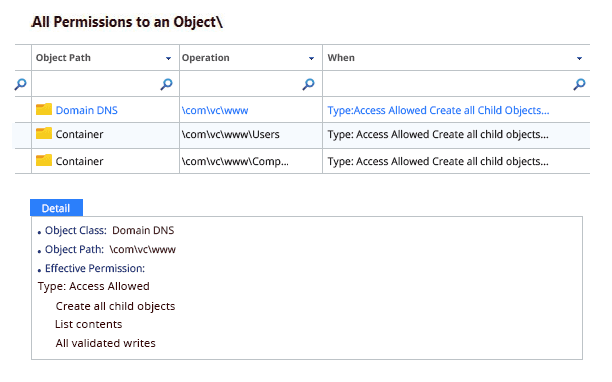Select the \com\vc\www\Users row
The image size is (612, 382).
(302, 135)
